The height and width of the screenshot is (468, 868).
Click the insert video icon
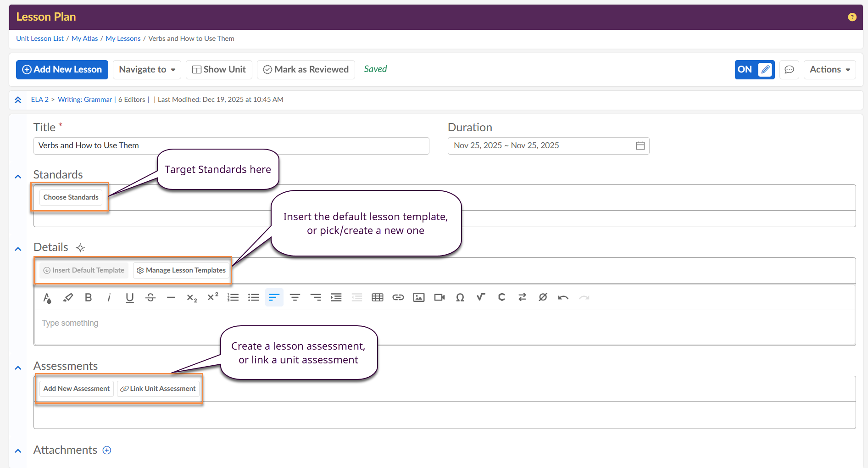point(439,298)
